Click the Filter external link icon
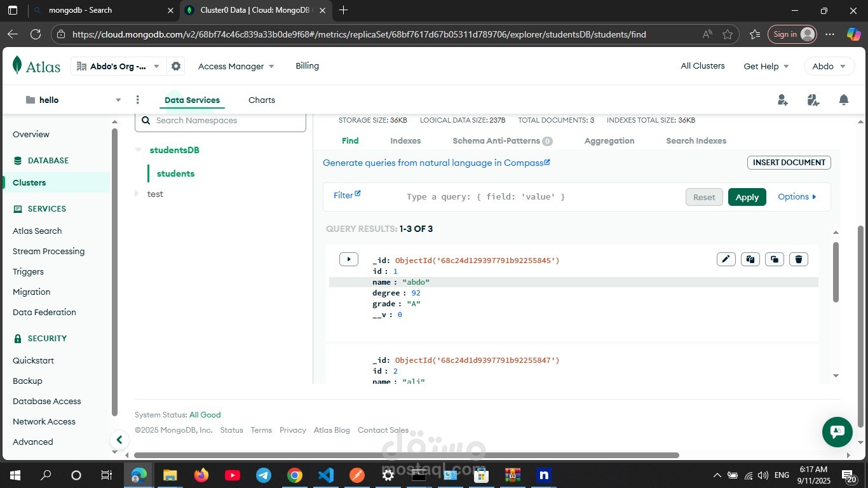This screenshot has width=868, height=488. 358,193
